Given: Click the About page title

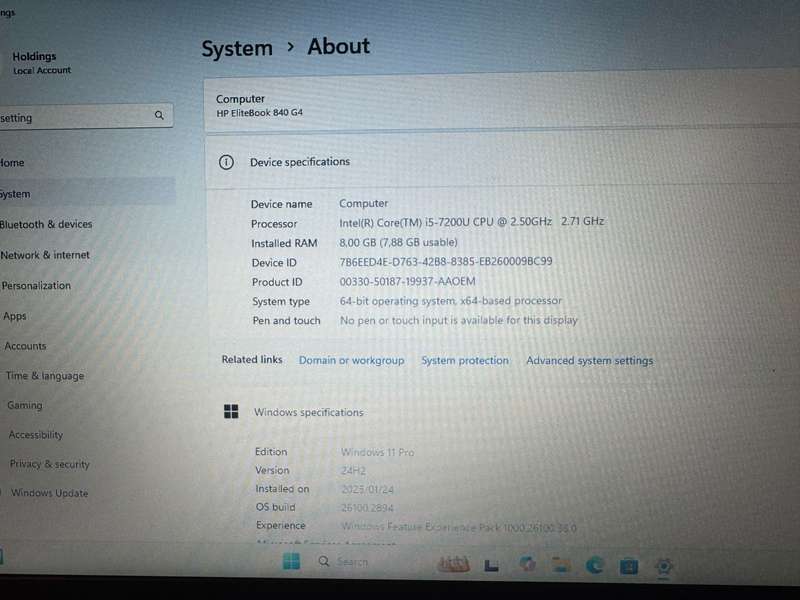Looking at the screenshot, I should point(339,46).
